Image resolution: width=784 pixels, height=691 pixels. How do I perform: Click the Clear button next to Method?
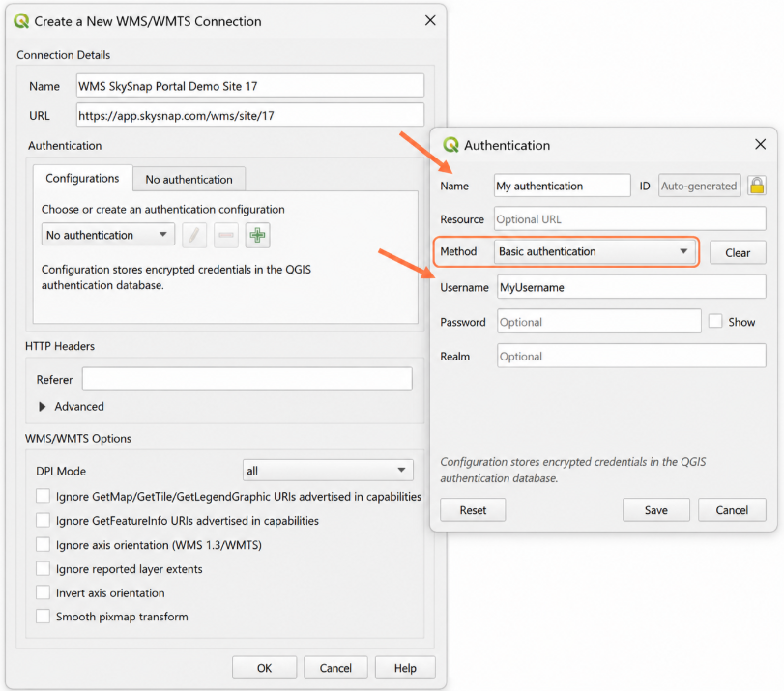point(738,252)
